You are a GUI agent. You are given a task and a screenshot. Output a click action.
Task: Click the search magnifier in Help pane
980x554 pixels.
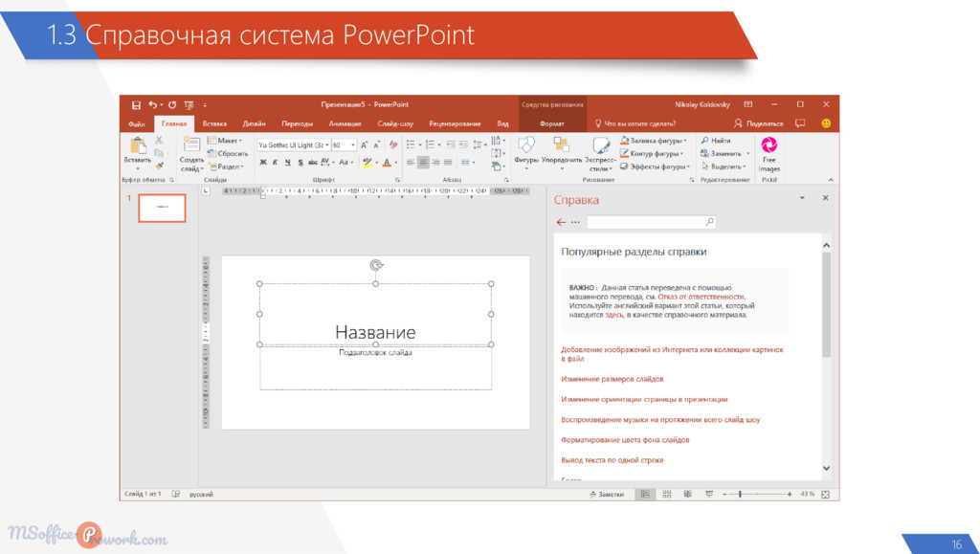click(x=709, y=222)
